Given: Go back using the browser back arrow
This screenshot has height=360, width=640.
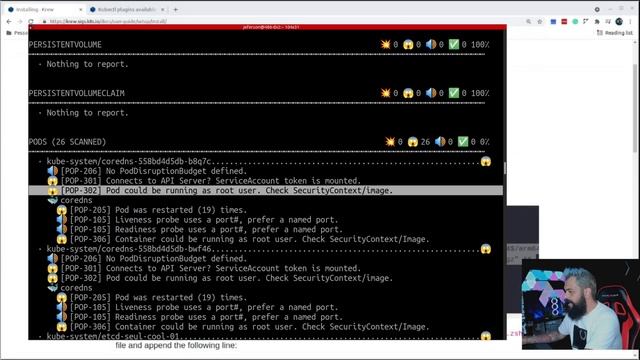Looking at the screenshot, I should point(9,21).
